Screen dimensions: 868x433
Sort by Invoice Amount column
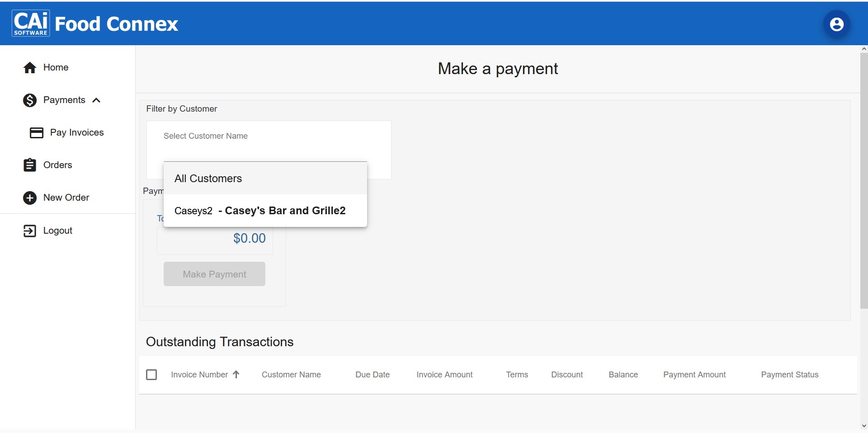444,375
